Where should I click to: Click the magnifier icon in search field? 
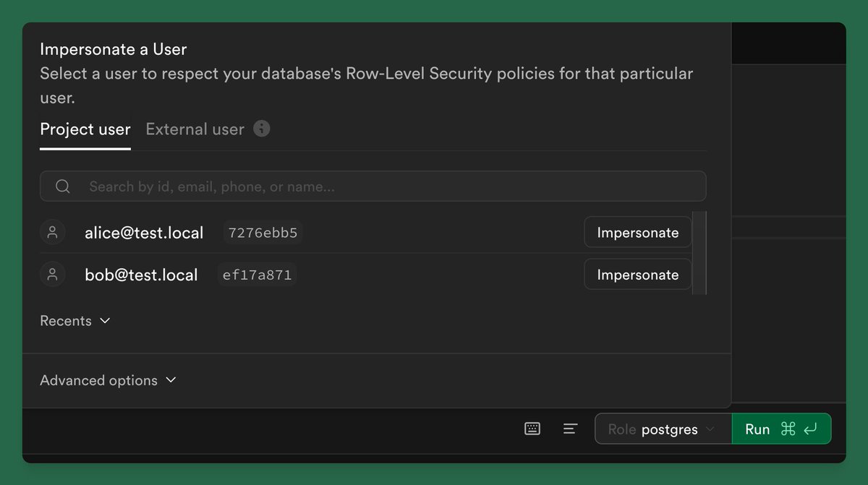pyautogui.click(x=63, y=186)
